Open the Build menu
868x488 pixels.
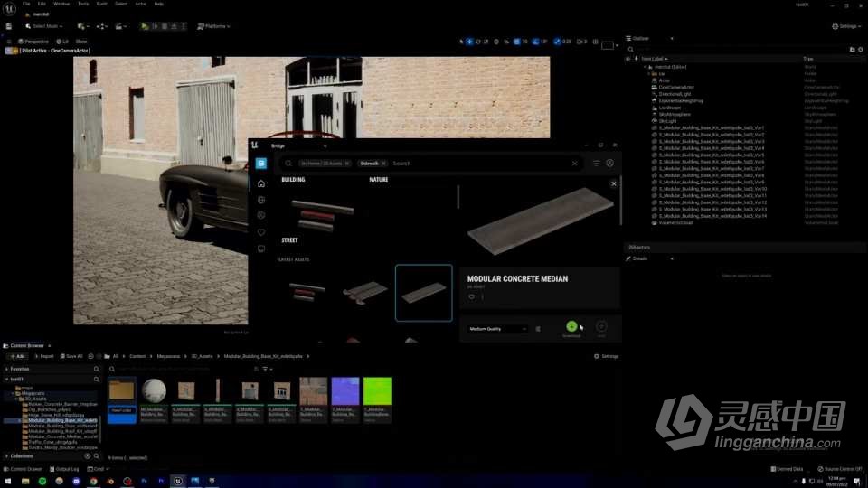[x=102, y=4]
